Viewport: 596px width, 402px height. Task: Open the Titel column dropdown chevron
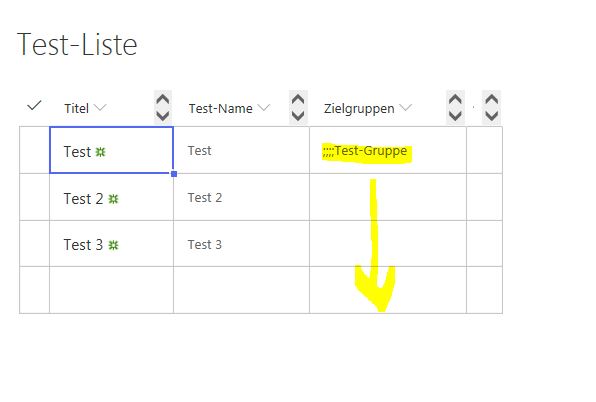(100, 108)
